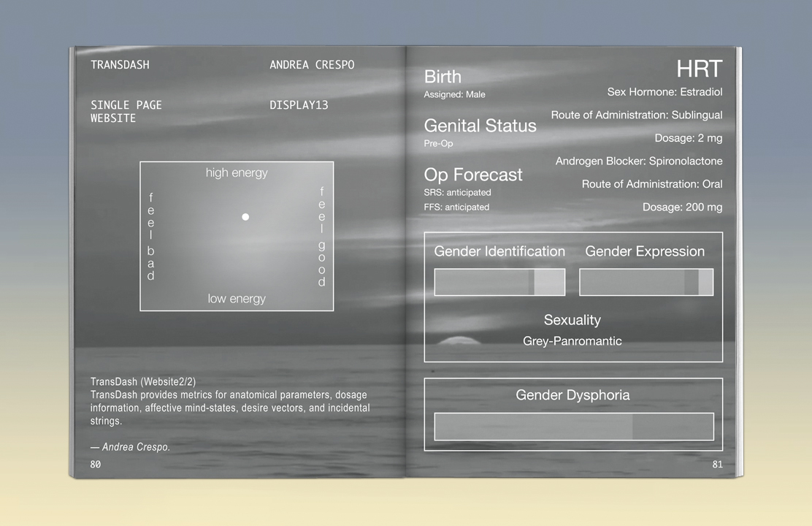812x526 pixels.
Task: Click the Genital Status heading
Action: click(x=480, y=126)
